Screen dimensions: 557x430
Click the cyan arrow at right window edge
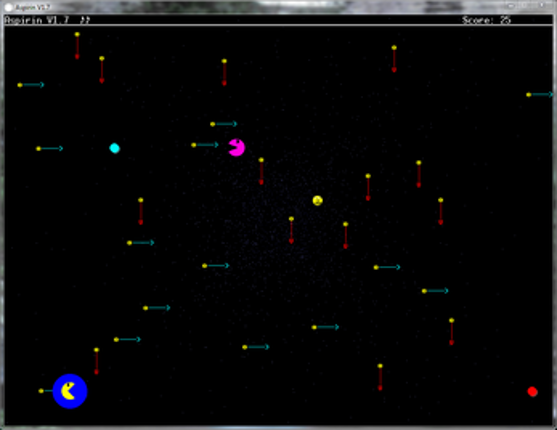tap(540, 95)
